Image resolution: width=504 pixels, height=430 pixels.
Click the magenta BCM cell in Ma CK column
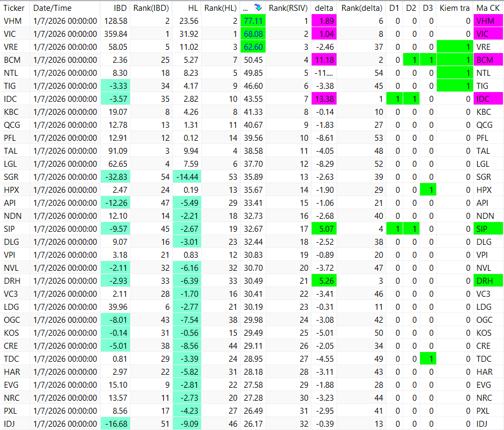[x=488, y=60]
